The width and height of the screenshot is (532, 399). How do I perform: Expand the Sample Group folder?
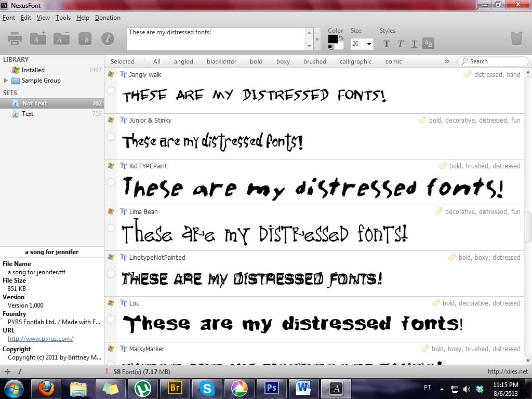[5, 81]
